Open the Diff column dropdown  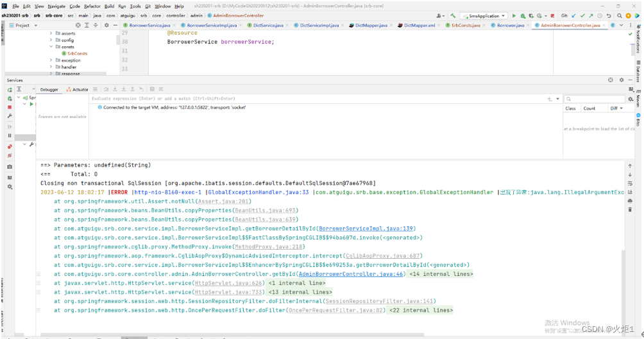(622, 109)
